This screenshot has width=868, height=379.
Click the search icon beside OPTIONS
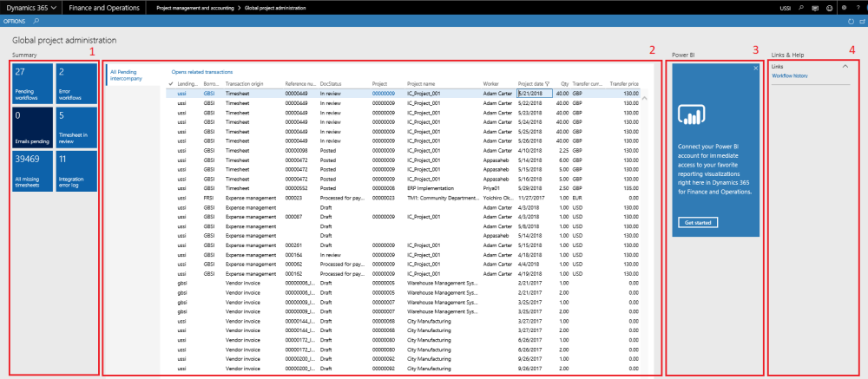[x=36, y=21]
